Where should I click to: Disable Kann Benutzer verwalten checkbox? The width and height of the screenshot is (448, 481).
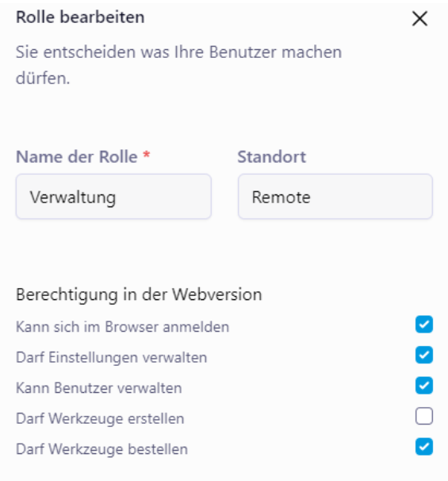click(424, 385)
